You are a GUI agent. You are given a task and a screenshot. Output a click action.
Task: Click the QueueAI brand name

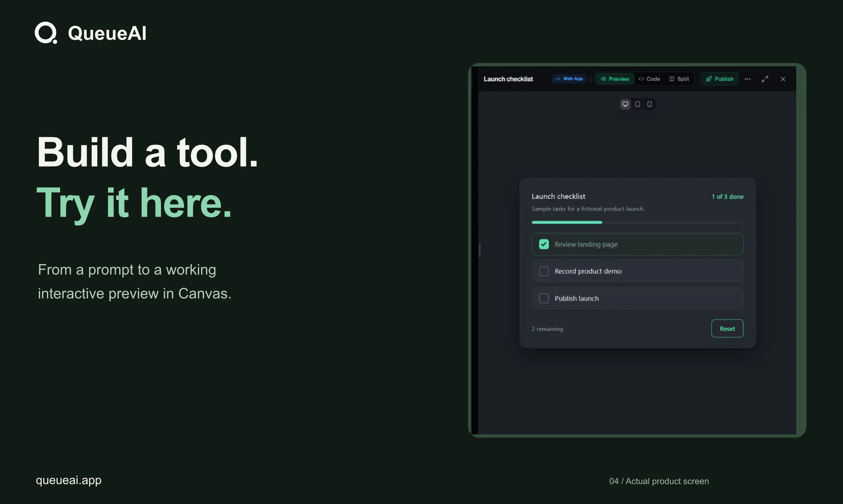107,33
